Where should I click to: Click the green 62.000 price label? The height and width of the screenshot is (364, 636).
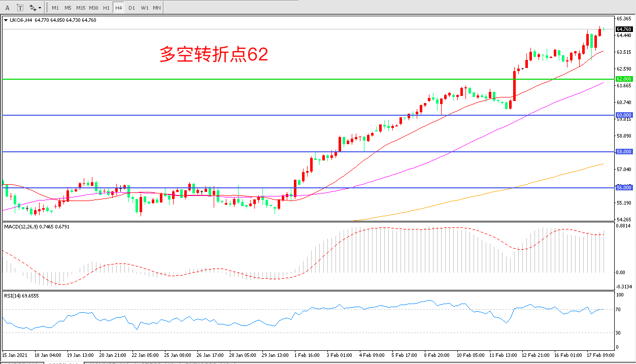pyautogui.click(x=624, y=79)
